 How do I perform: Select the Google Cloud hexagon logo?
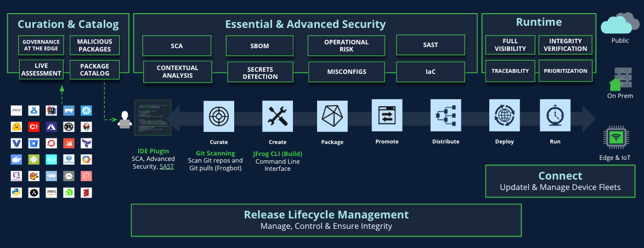click(86, 159)
